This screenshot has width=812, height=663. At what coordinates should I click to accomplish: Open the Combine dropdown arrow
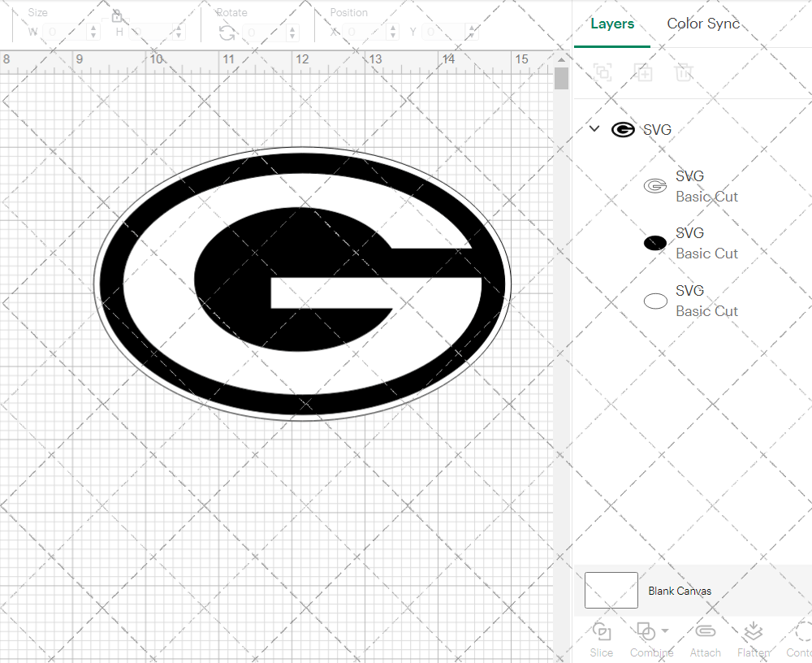pyautogui.click(x=665, y=630)
